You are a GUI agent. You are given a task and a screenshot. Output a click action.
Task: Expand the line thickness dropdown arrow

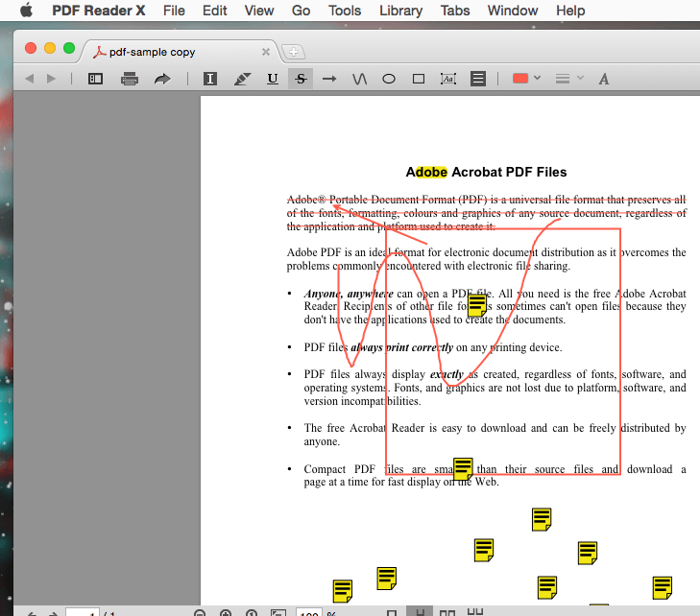[x=580, y=78]
